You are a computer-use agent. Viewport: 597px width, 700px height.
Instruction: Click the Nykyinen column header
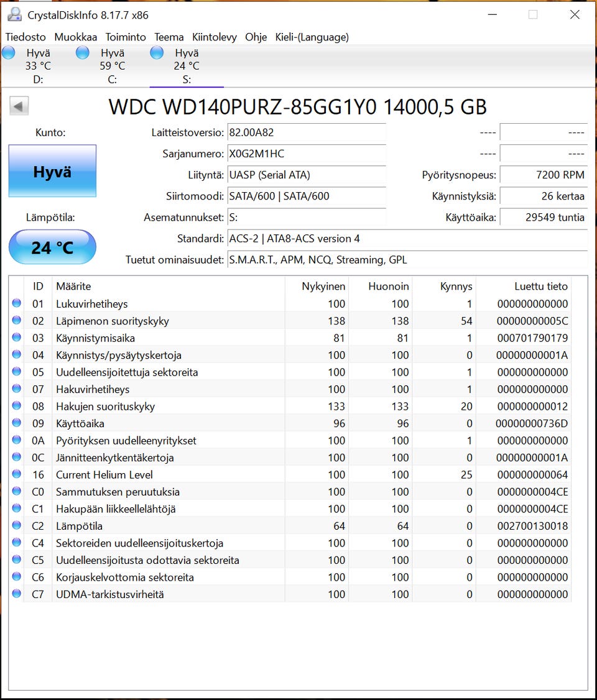click(x=317, y=286)
